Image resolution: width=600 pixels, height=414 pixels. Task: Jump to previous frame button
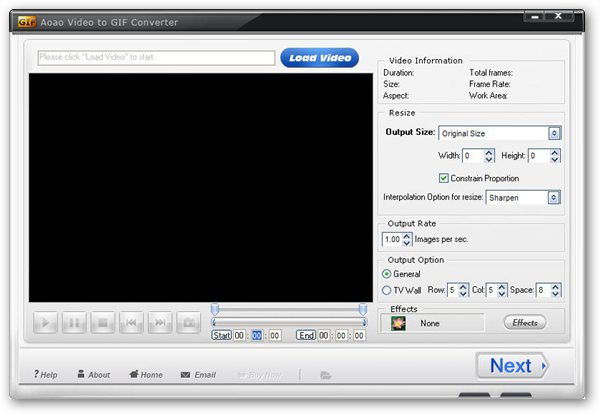[x=131, y=323]
